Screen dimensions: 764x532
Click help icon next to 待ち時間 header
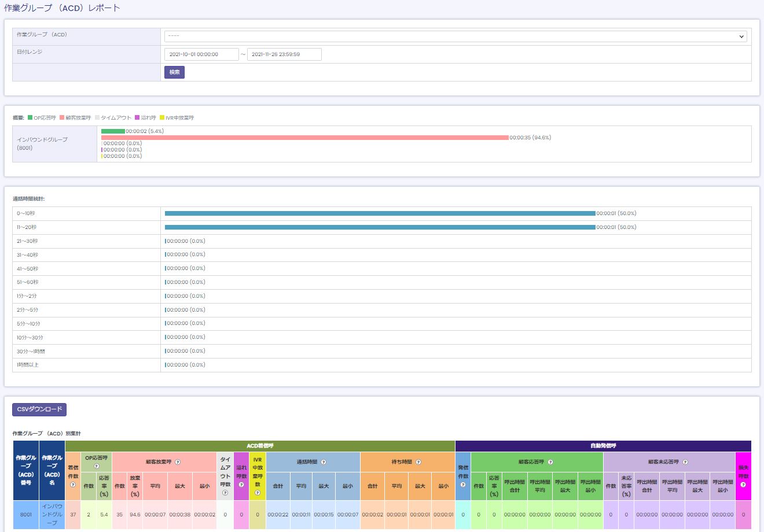418,463
